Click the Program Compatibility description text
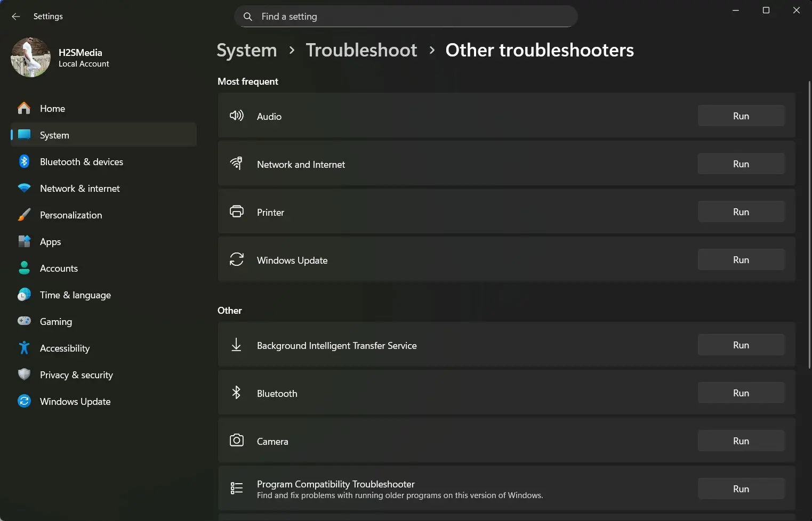The image size is (812, 521). tap(400, 495)
